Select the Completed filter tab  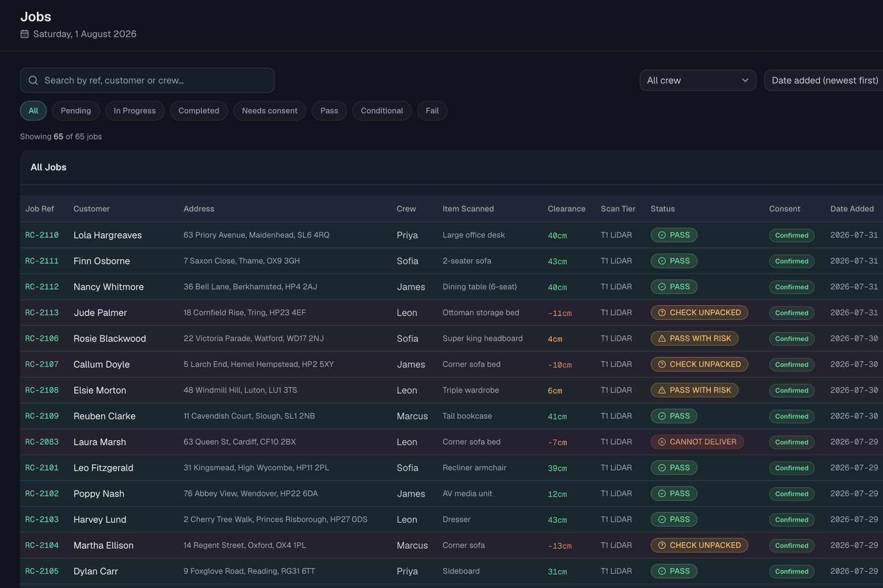pos(199,111)
